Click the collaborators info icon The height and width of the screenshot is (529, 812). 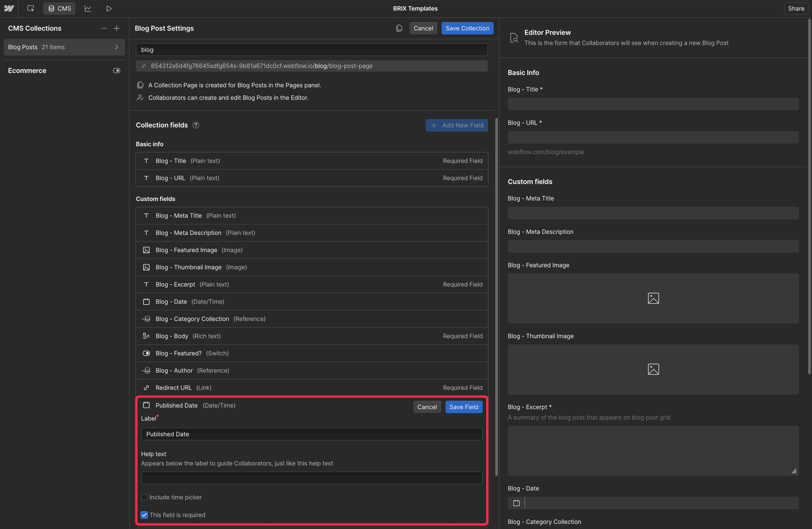(140, 98)
